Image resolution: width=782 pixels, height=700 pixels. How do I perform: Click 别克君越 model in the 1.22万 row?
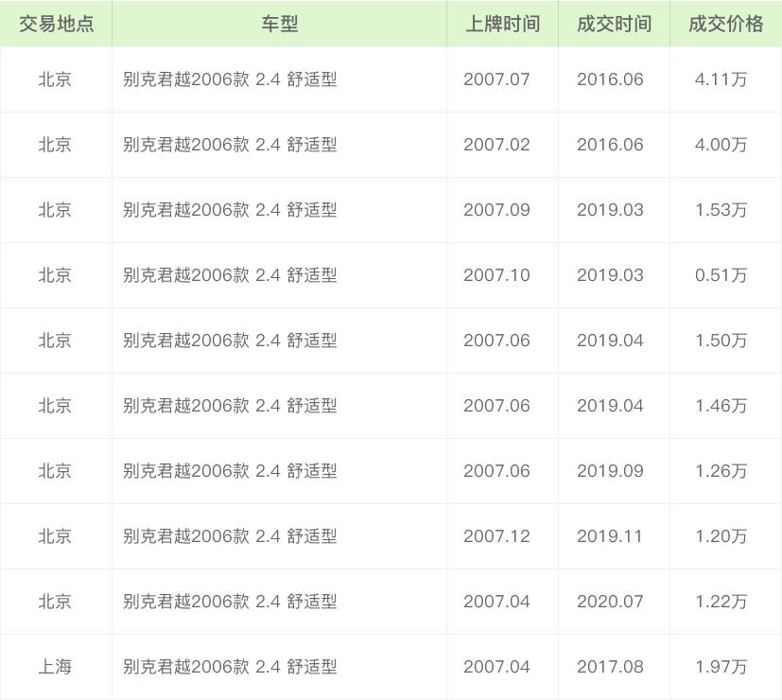click(x=230, y=603)
